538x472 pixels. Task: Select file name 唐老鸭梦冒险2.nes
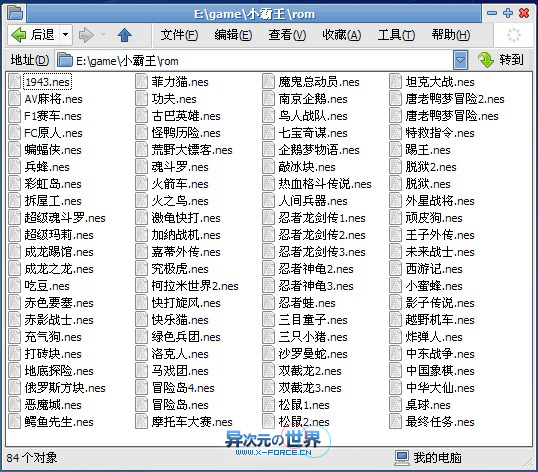(455, 99)
